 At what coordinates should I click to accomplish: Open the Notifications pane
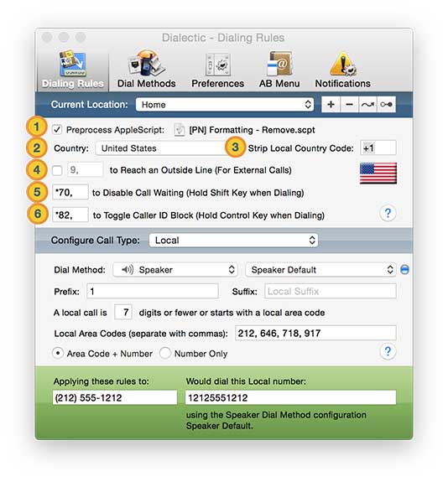[342, 70]
